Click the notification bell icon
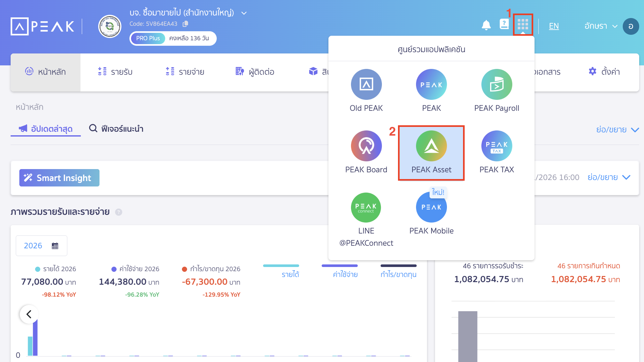Viewport: 644px width, 362px height. (487, 26)
